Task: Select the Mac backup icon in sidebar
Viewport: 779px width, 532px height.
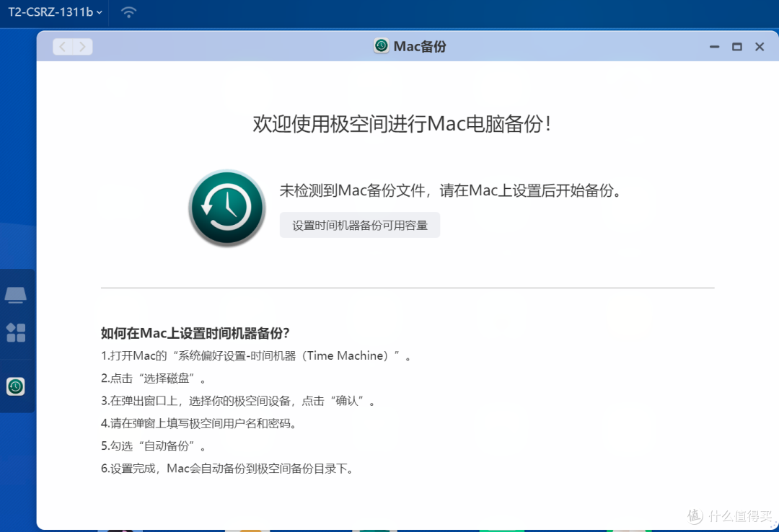Action: tap(16, 386)
